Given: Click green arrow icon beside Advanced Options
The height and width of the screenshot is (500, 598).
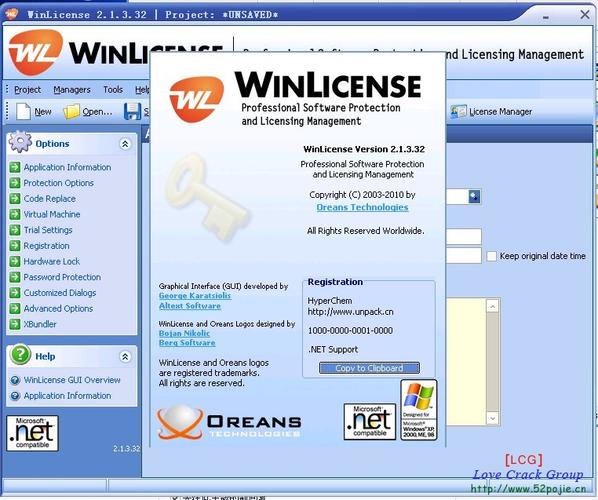Looking at the screenshot, I should click(15, 308).
